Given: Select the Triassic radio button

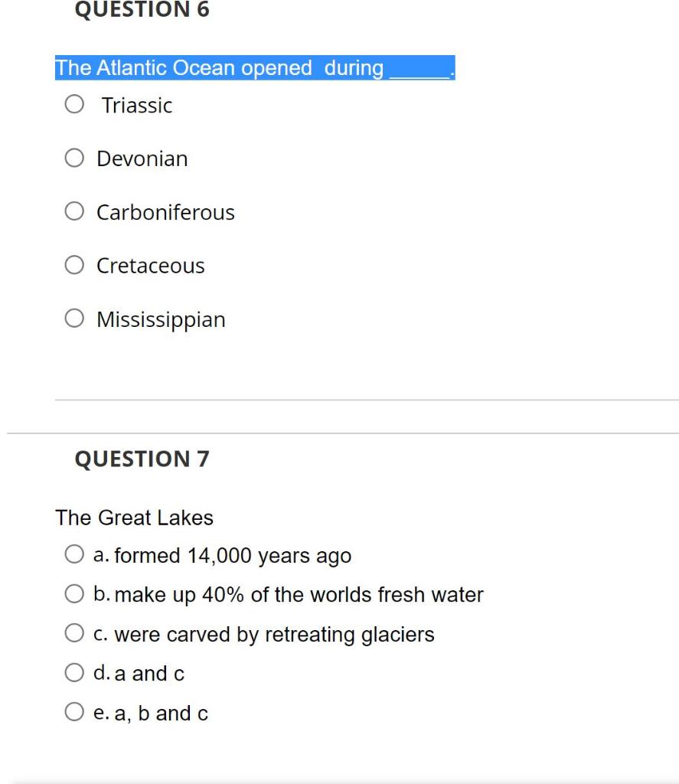Looking at the screenshot, I should [74, 105].
